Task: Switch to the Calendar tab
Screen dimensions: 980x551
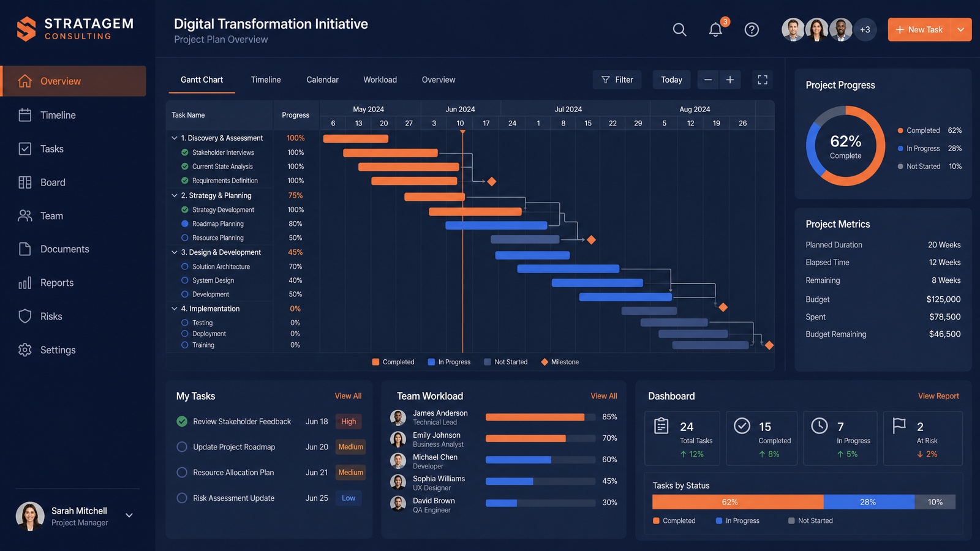Action: 322,80
